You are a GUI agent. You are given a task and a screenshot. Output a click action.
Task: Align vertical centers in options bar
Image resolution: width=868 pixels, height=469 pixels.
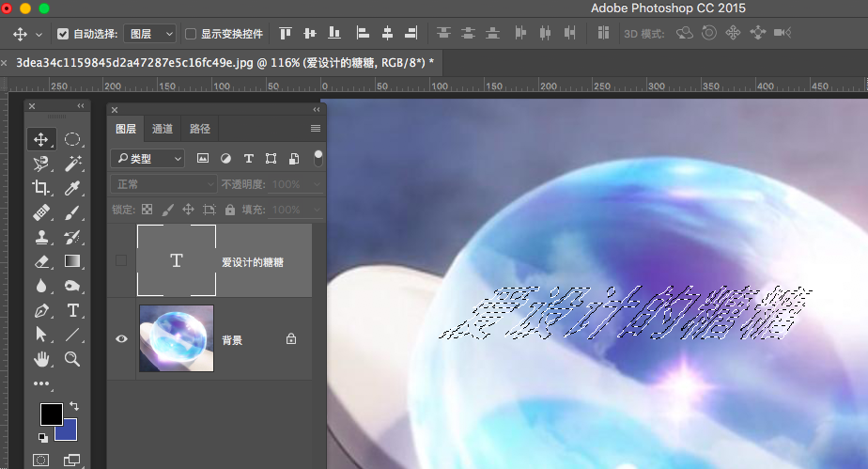[310, 33]
